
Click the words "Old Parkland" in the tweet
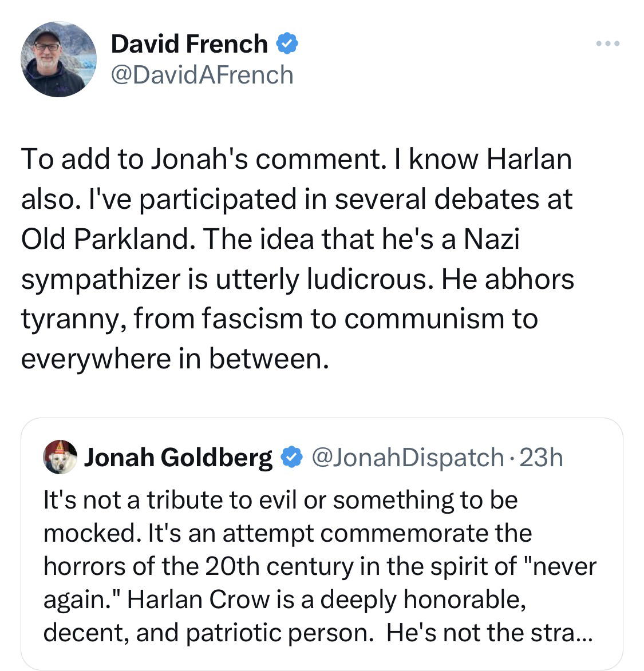pyautogui.click(x=105, y=239)
